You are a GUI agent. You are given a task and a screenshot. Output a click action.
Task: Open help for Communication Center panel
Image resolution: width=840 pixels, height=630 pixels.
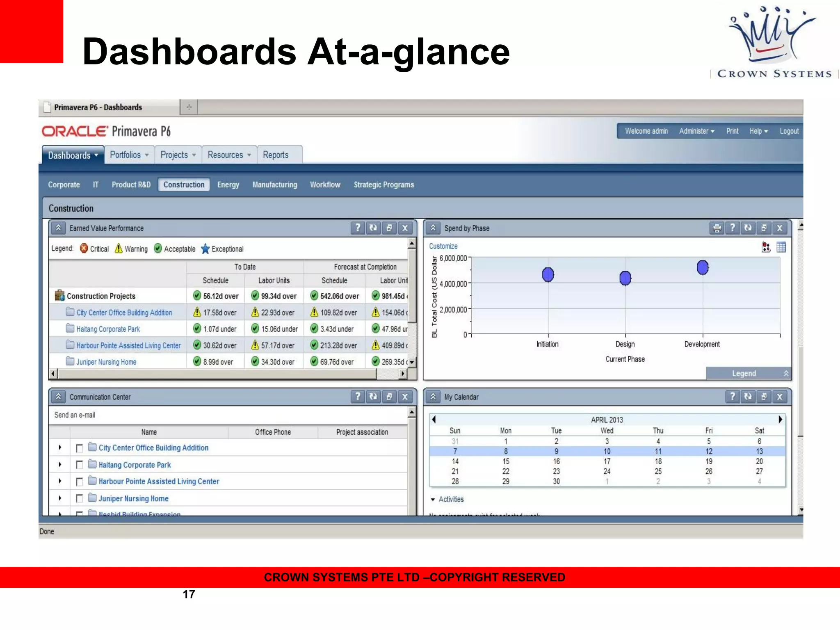[x=357, y=397]
